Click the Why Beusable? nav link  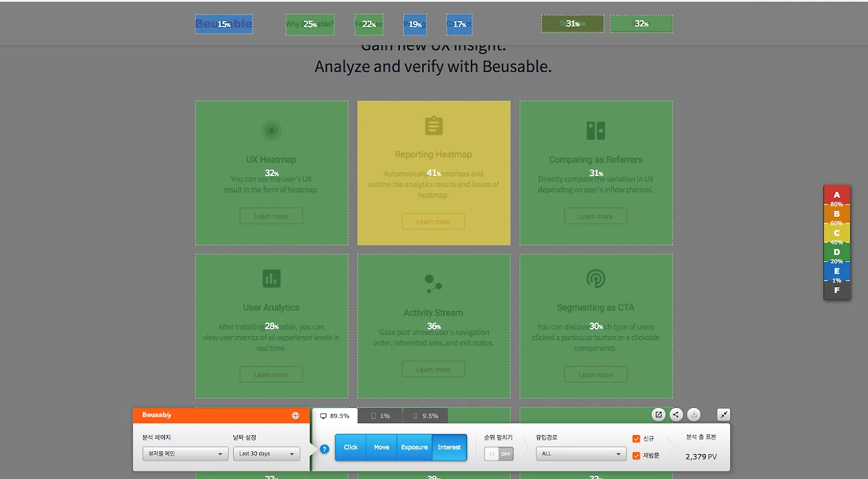click(310, 24)
